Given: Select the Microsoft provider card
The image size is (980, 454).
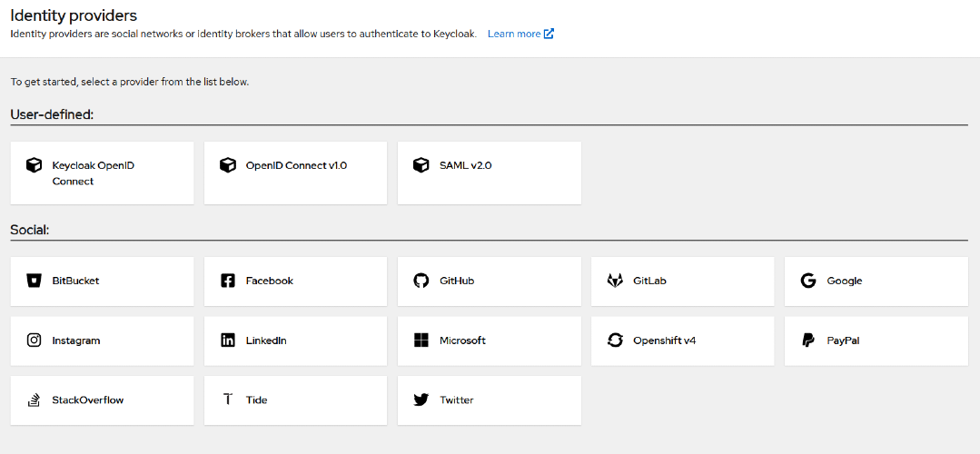Looking at the screenshot, I should (490, 340).
